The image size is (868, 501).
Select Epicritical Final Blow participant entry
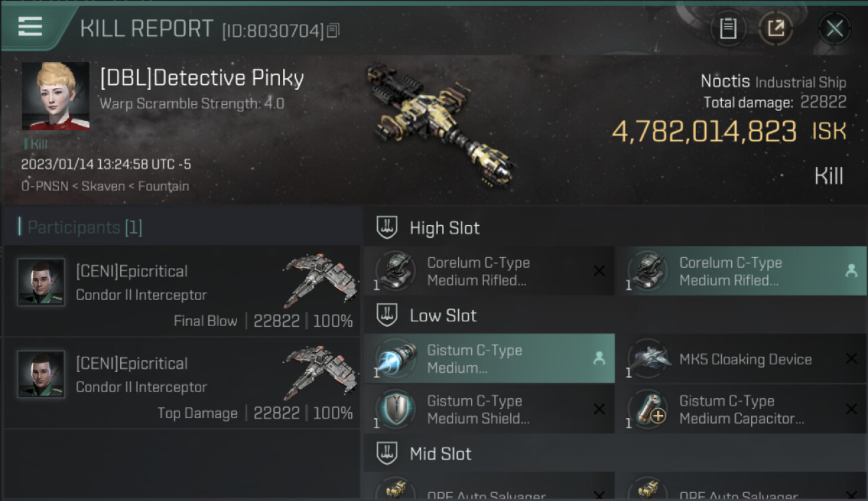tap(182, 291)
